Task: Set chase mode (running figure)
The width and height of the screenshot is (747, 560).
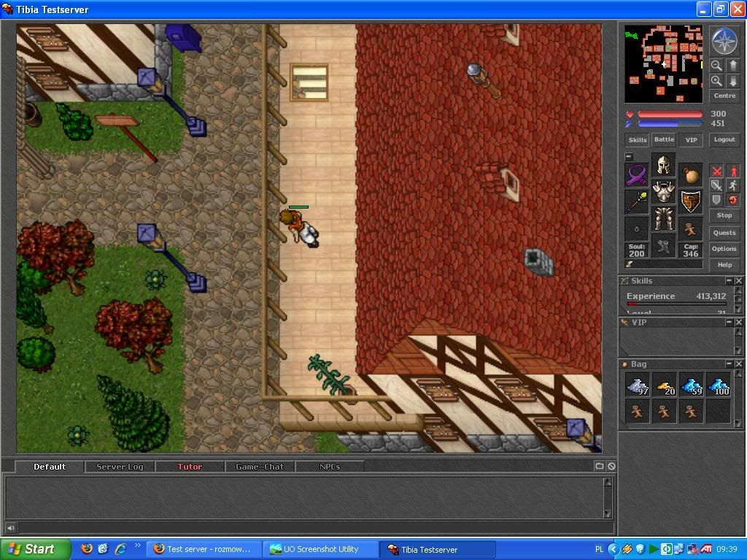Action: coord(733,185)
